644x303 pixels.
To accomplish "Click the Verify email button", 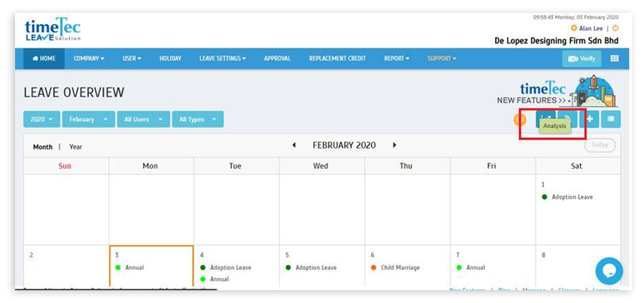I will pyautogui.click(x=581, y=59).
